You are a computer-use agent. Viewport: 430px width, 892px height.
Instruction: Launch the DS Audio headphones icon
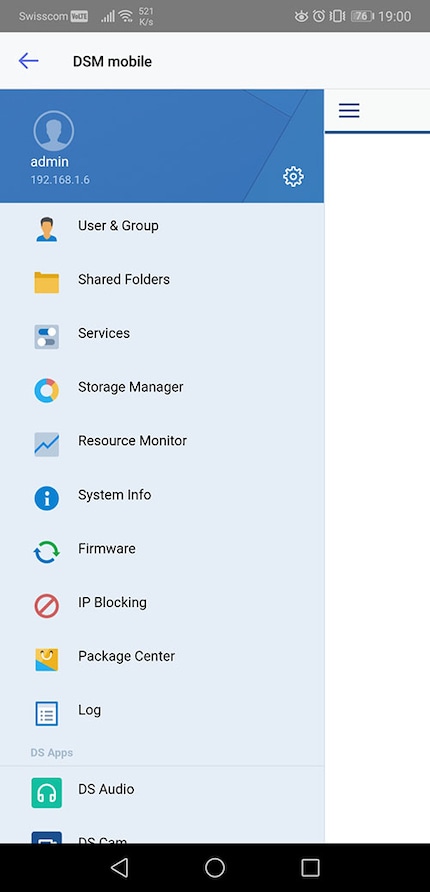47,793
